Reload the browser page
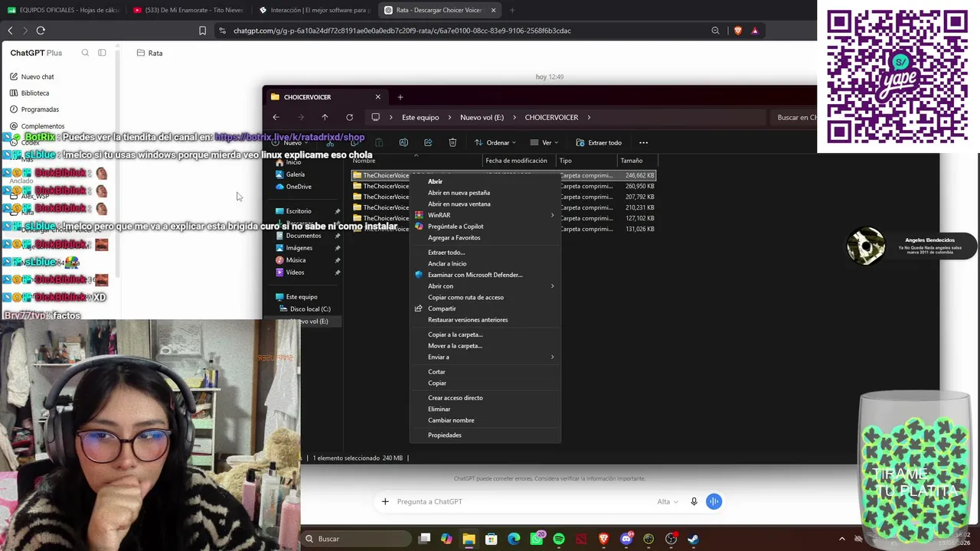 (x=41, y=31)
